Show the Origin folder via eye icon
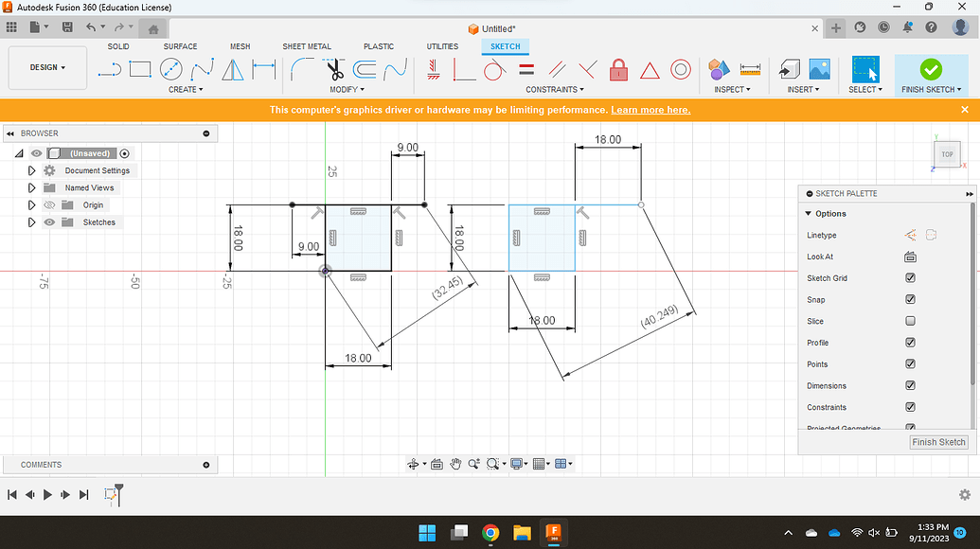The width and height of the screenshot is (980, 549). click(x=49, y=205)
